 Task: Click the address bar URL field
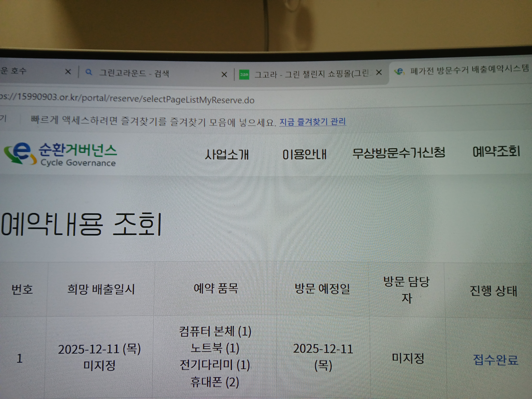(x=128, y=99)
